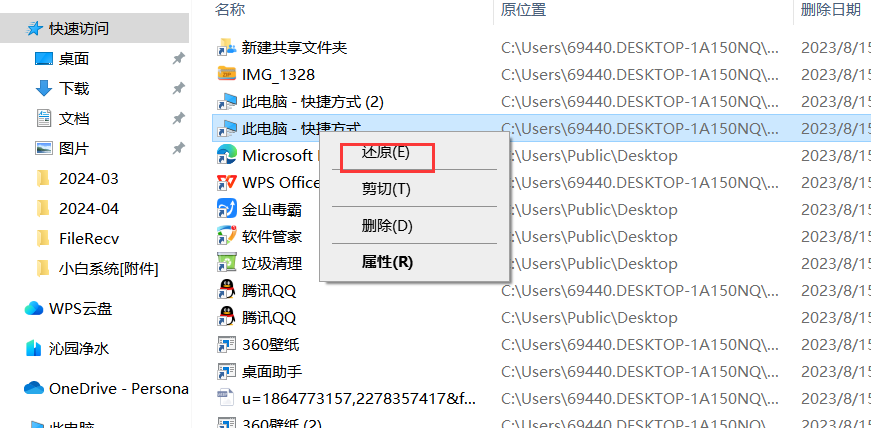Open 桌面 in the navigation pane
Screen dimensions: 871x428
[74, 58]
